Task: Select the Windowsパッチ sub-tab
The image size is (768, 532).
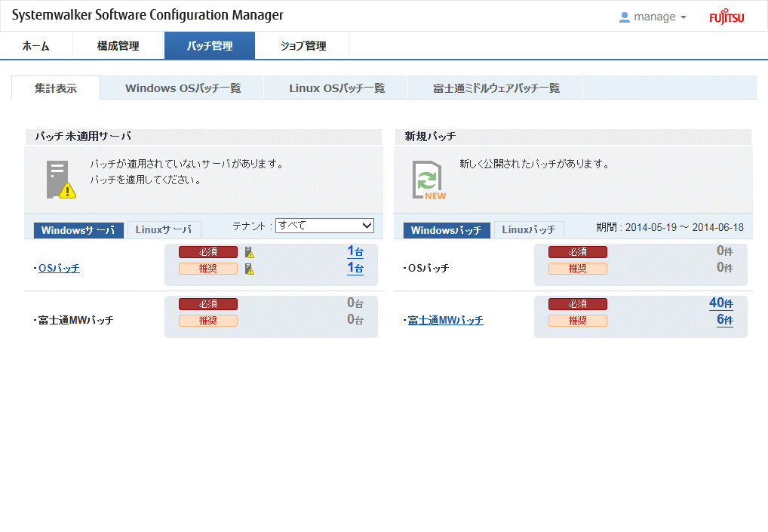Action: (447, 230)
